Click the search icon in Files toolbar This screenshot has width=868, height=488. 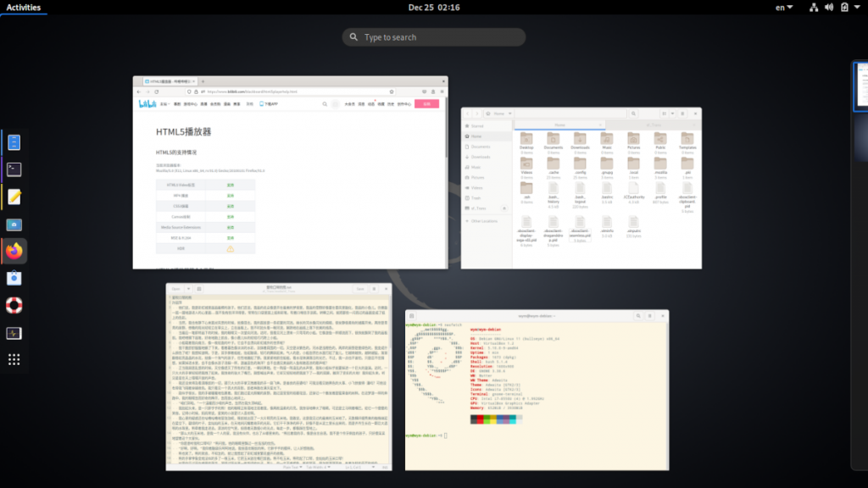pyautogui.click(x=634, y=114)
